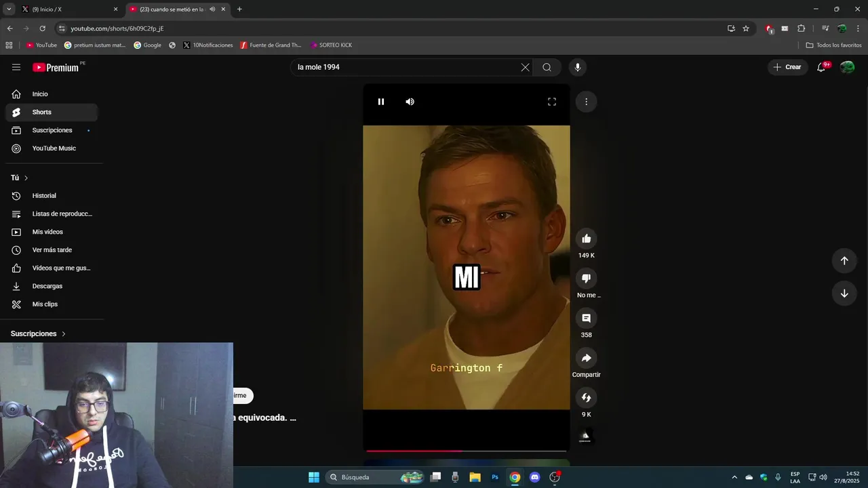Expand the Tú section

coord(20,178)
